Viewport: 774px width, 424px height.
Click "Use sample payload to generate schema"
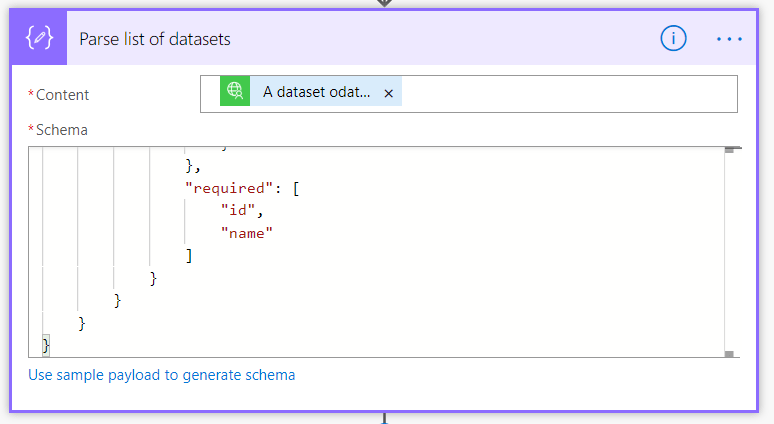click(162, 375)
